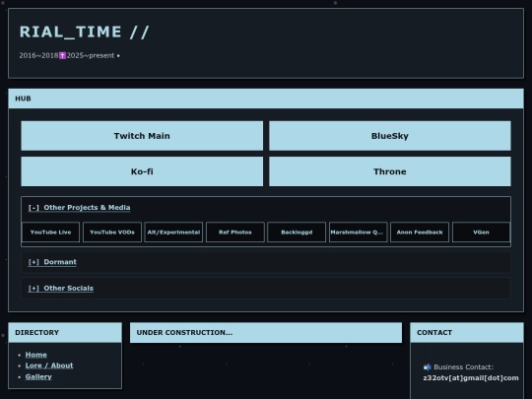Open the Backloggd button
The height and width of the screenshot is (399, 532).
coord(297,233)
